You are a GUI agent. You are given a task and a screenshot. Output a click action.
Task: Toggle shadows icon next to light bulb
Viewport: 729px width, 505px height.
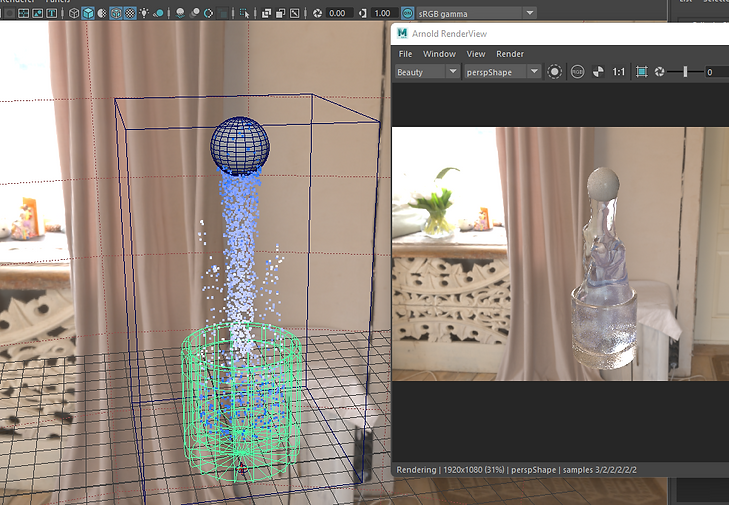pyautogui.click(x=159, y=13)
